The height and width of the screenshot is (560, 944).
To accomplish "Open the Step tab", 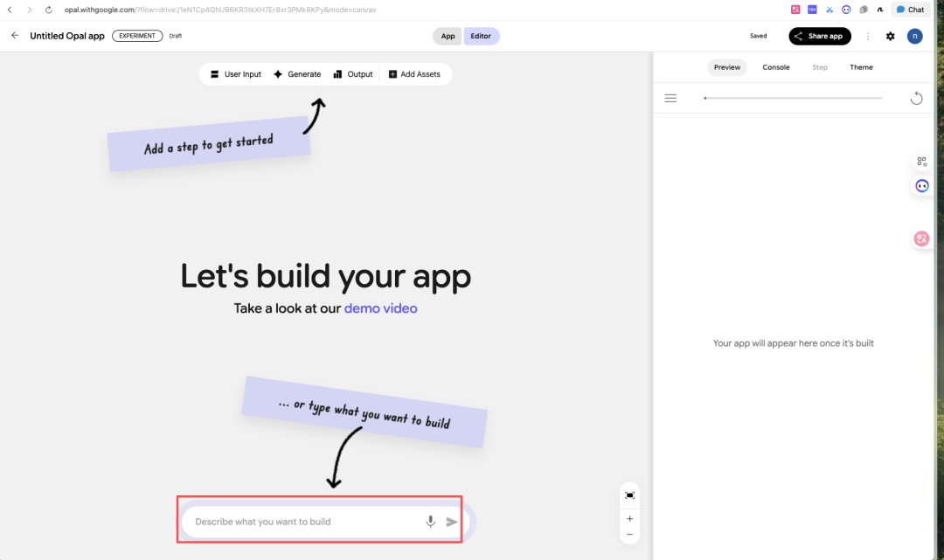I will 819,67.
